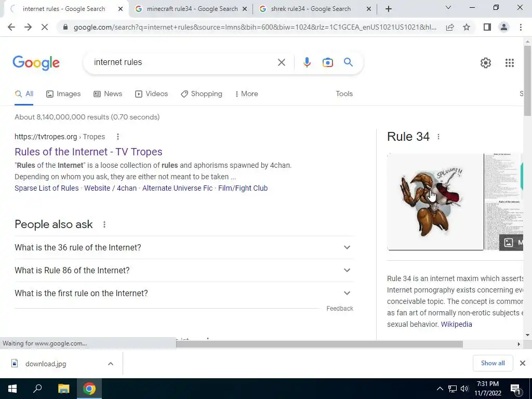Switch to Shopping results

click(202, 94)
